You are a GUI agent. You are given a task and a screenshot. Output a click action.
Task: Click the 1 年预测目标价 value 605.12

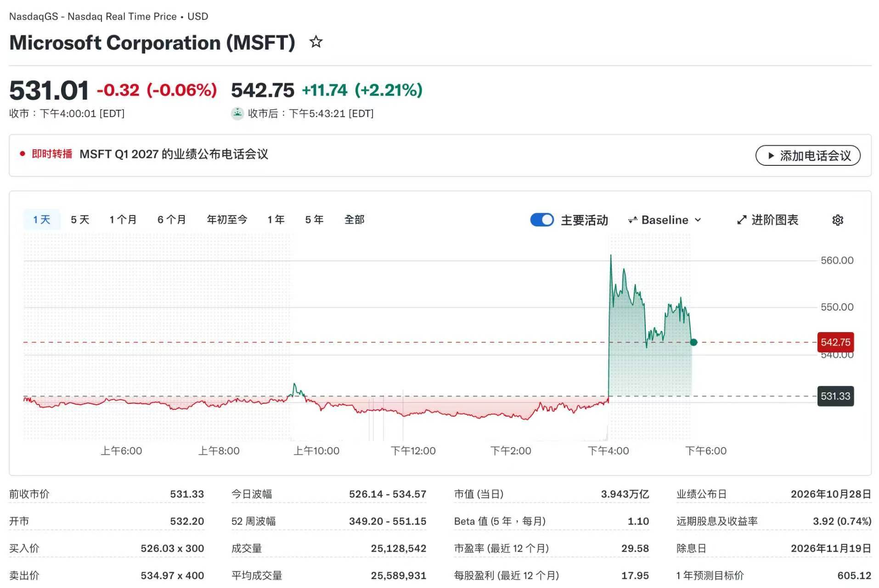tap(854, 575)
